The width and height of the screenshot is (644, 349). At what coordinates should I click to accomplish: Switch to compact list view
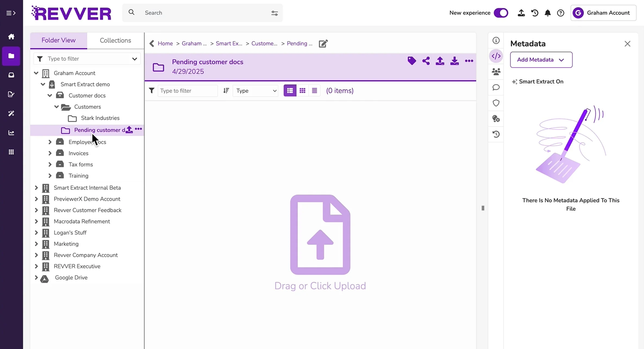[x=314, y=91]
